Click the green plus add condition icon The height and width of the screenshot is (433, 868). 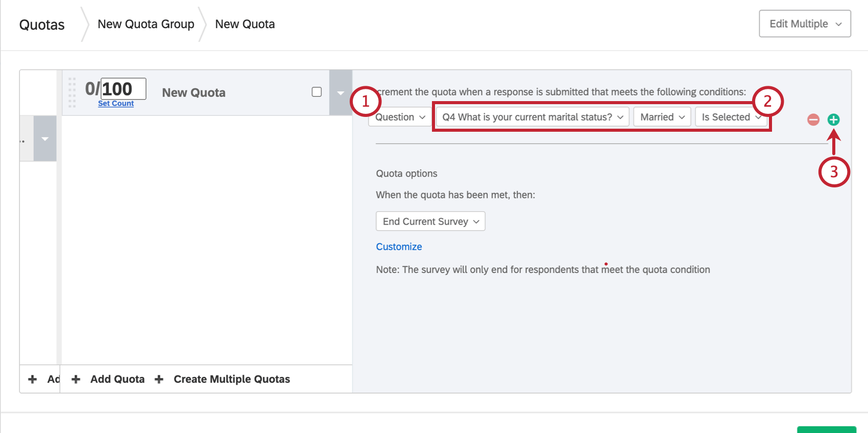tap(833, 119)
